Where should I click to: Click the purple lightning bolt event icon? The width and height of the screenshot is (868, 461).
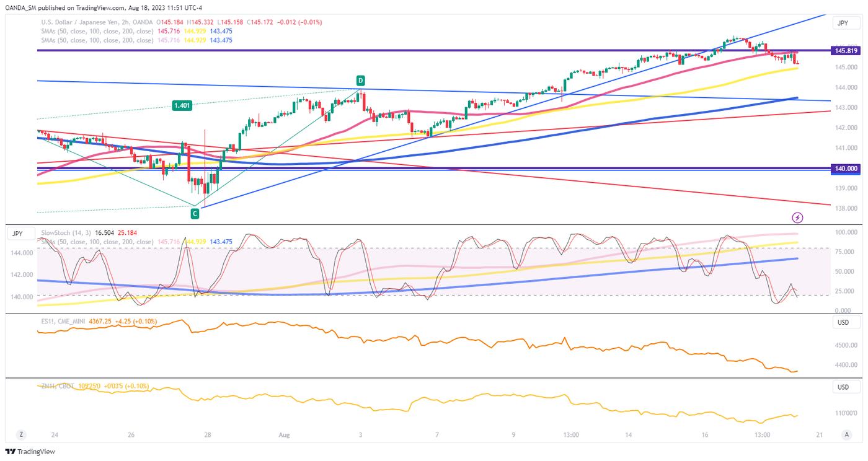pyautogui.click(x=798, y=217)
